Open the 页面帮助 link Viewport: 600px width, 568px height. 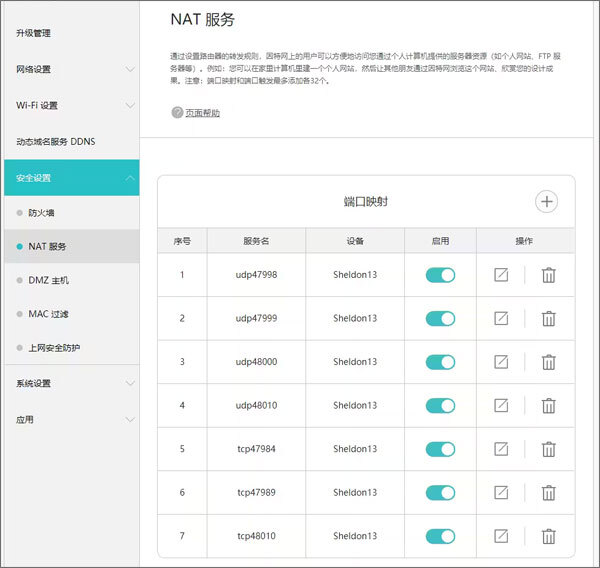coord(201,113)
